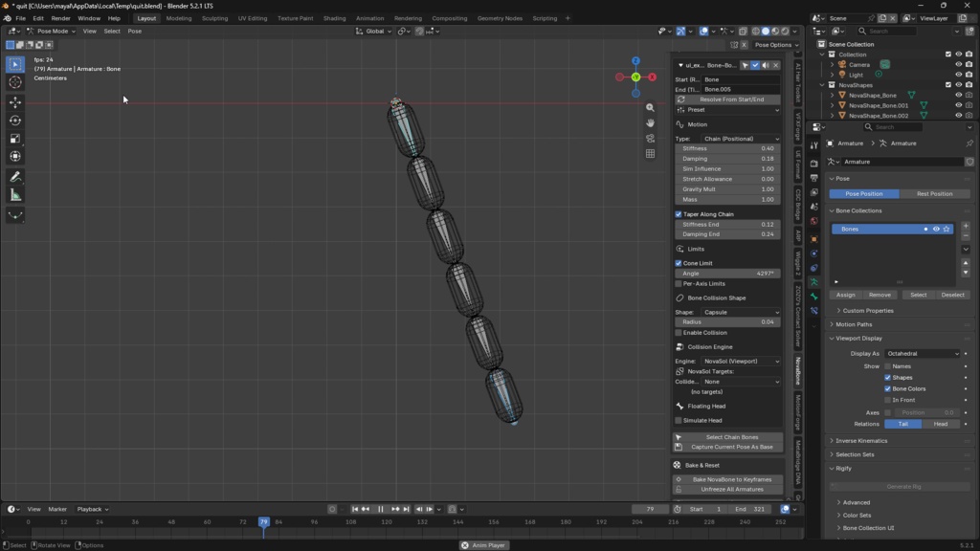Viewport: 980px width, 551px height.
Task: Open the Engine NovaSol (Viewport) dropdown
Action: (740, 361)
